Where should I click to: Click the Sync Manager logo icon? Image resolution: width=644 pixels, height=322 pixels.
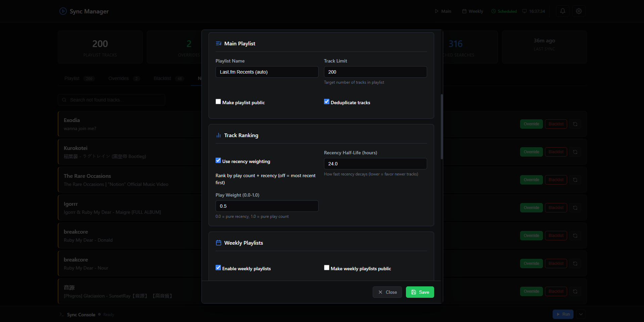63,11
